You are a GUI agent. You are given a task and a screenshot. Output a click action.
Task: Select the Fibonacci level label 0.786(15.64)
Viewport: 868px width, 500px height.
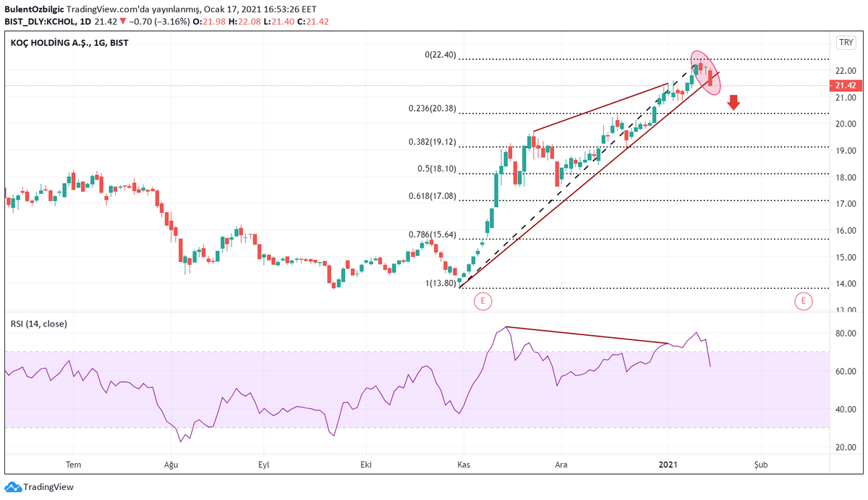(433, 234)
